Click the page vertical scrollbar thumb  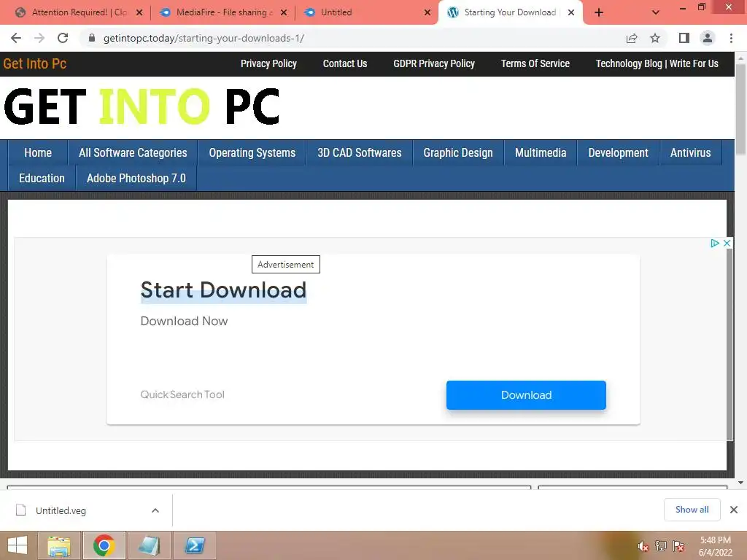740,109
